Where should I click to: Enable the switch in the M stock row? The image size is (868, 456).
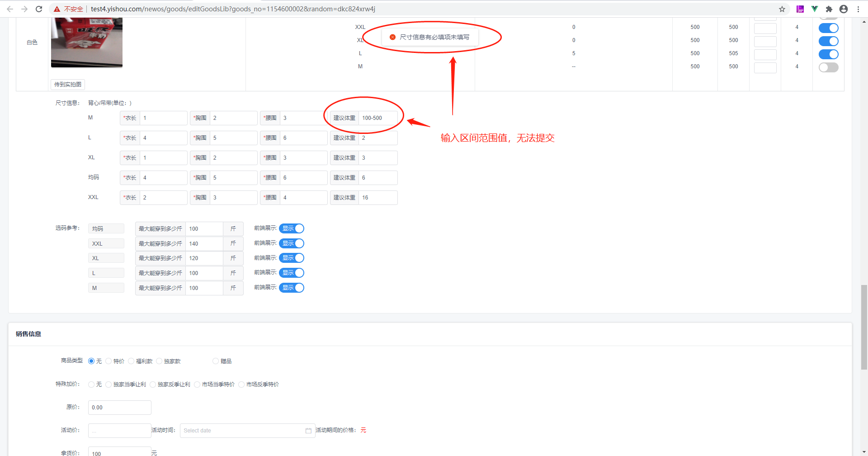click(x=829, y=67)
